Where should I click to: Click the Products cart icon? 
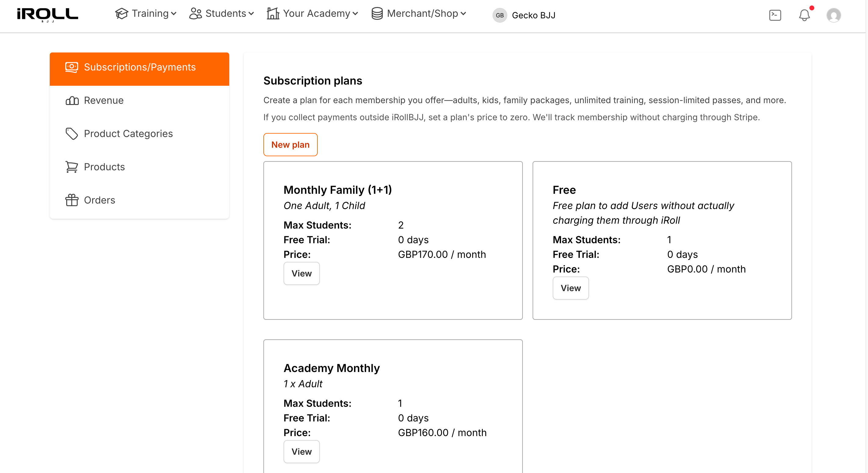[x=71, y=167]
